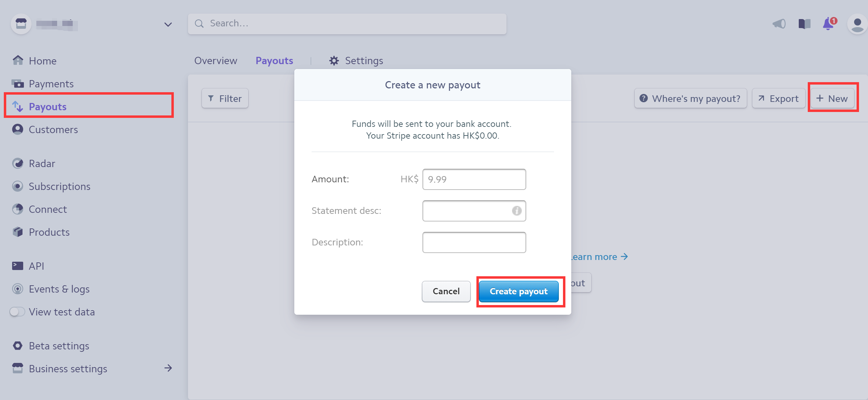Click the Amount input field
The image size is (868, 400).
click(x=474, y=179)
